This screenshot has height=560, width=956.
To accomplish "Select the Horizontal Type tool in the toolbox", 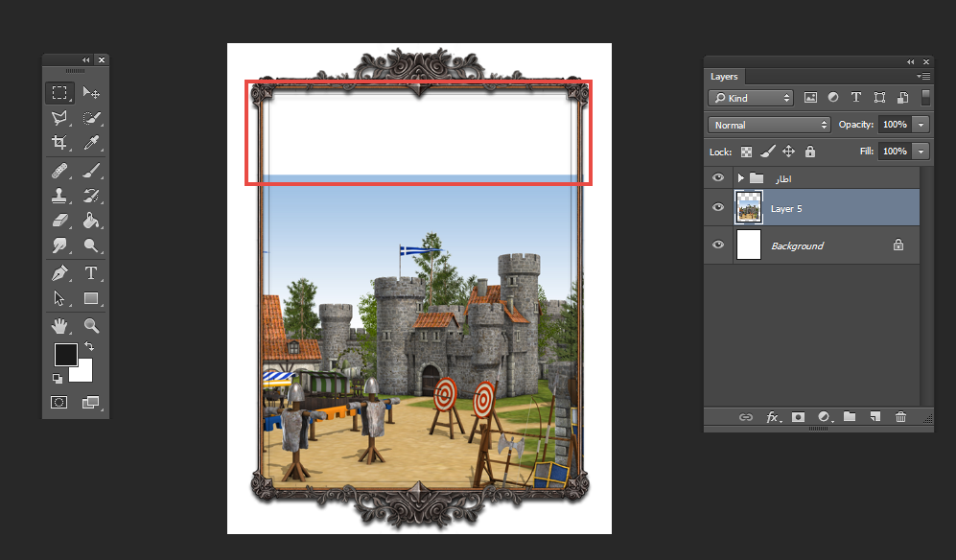I will coord(91,272).
